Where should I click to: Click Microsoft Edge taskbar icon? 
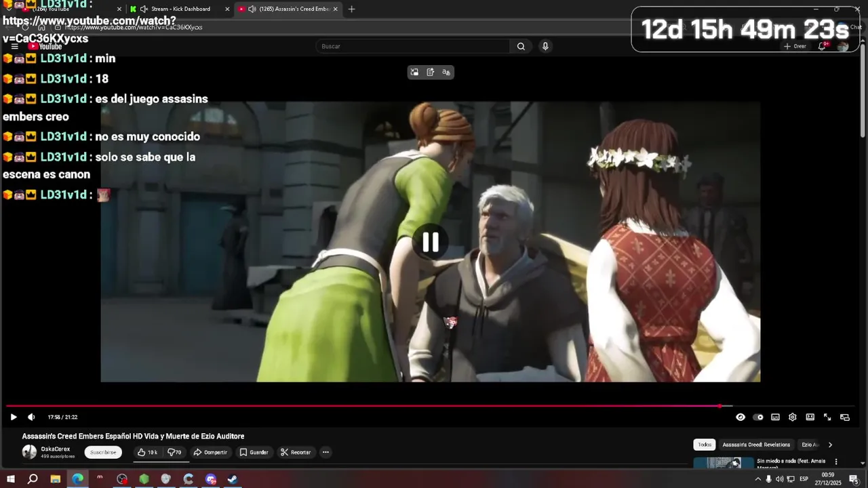[x=78, y=479]
